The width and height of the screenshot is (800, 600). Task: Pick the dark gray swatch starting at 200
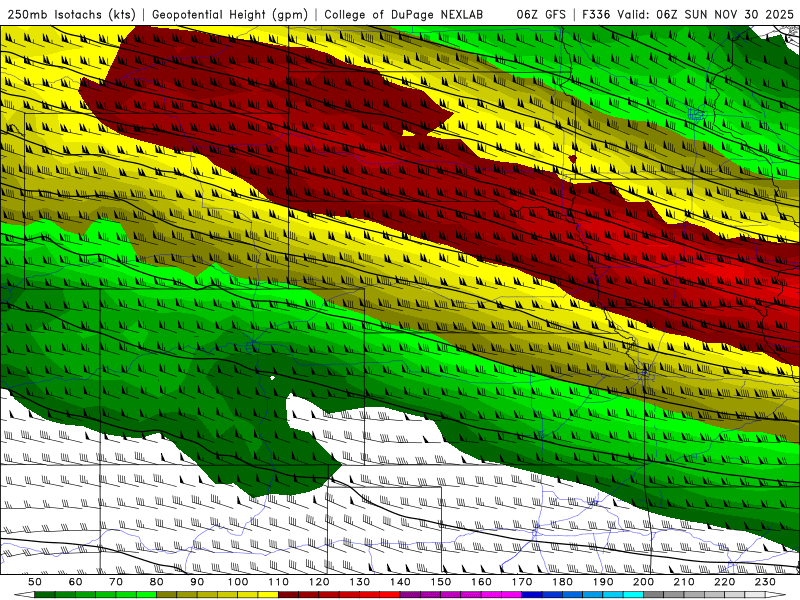pos(654,595)
